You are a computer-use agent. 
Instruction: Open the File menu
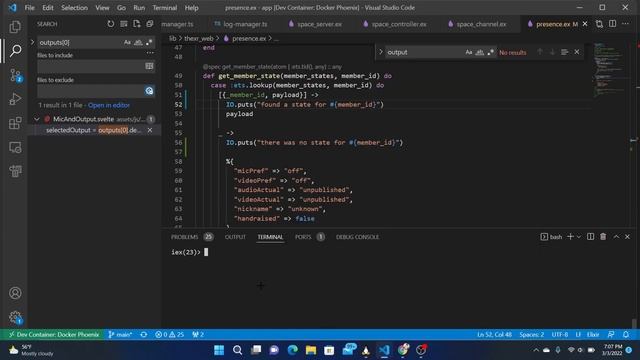click(x=29, y=8)
